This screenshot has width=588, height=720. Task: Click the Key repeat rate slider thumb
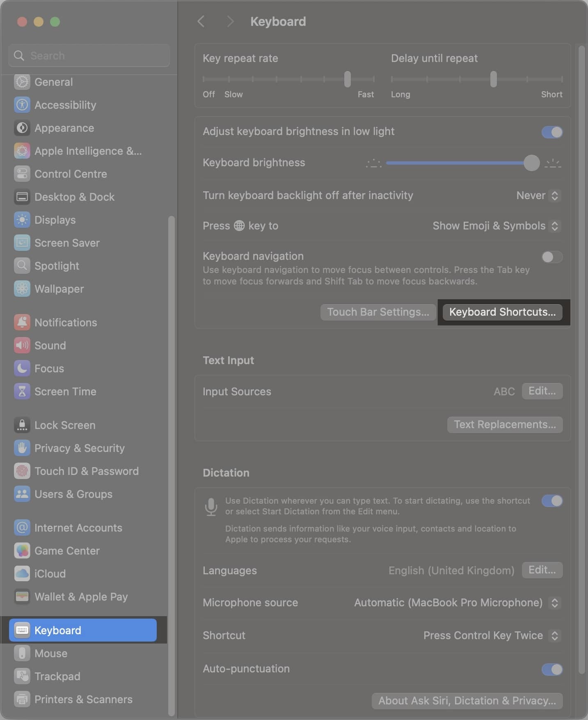(348, 79)
